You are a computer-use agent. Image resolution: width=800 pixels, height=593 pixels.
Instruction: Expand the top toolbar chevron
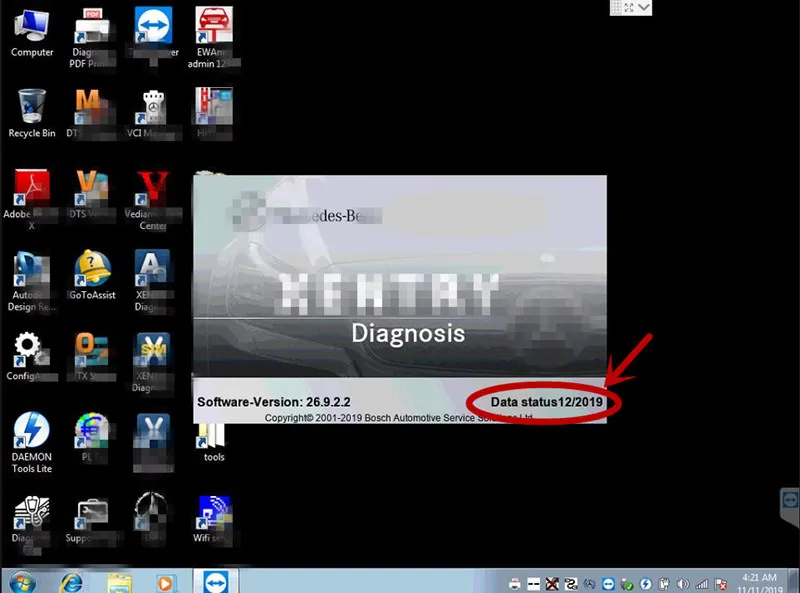[x=644, y=7]
